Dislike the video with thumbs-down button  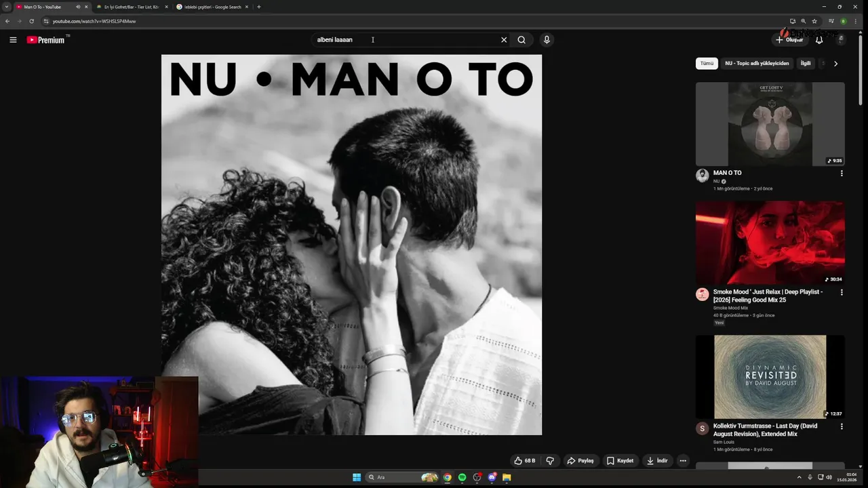(550, 461)
